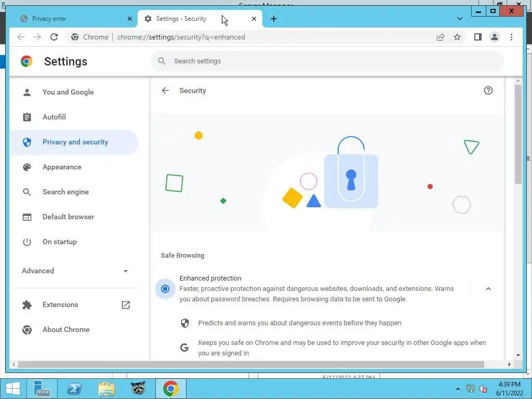Image resolution: width=532 pixels, height=399 pixels.
Task: Bookmark this tab with star icon
Action: click(x=457, y=37)
